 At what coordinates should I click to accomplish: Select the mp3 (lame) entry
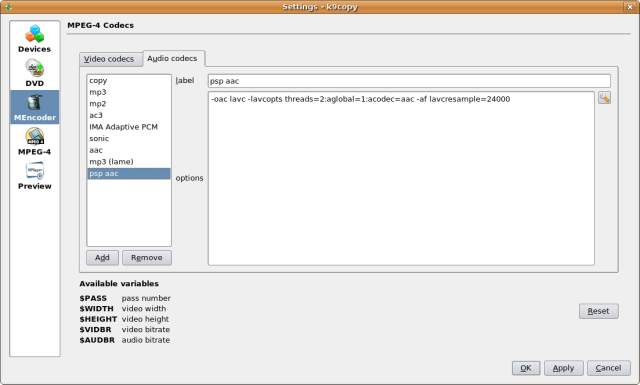tap(129, 162)
